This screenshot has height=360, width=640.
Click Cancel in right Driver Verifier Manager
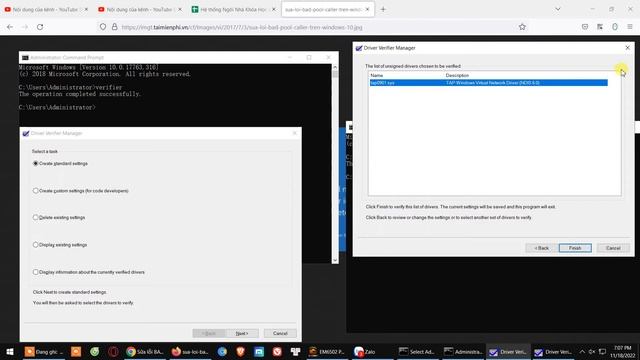coord(613,248)
